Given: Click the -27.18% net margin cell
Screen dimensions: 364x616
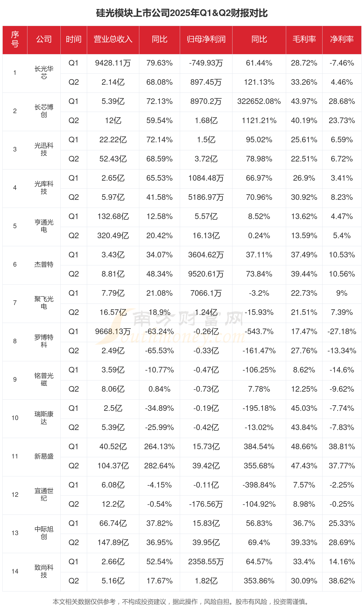Looking at the screenshot, I should [x=342, y=332].
